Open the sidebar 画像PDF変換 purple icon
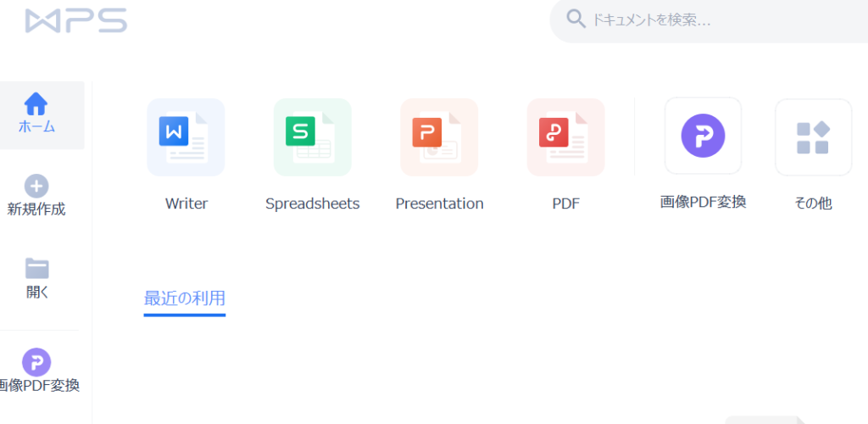Image resolution: width=868 pixels, height=424 pixels. click(36, 362)
